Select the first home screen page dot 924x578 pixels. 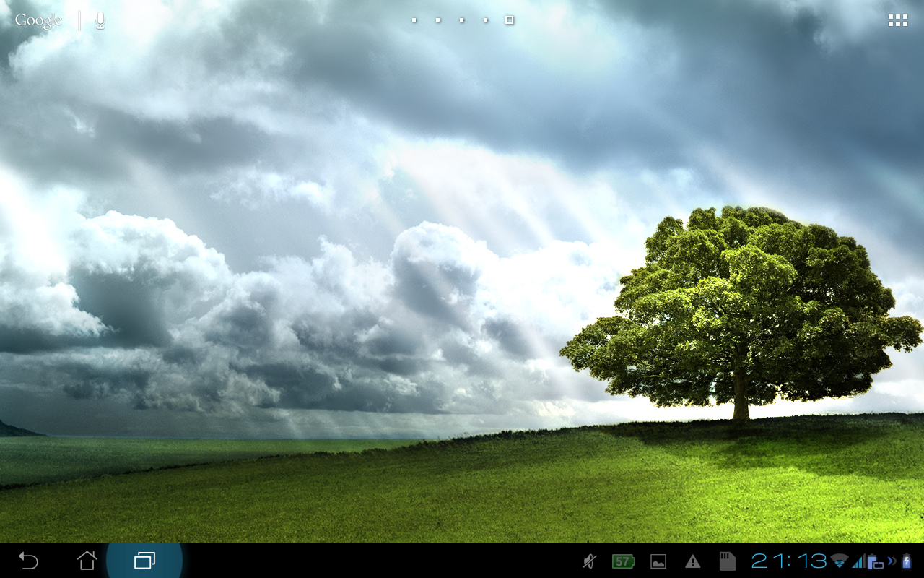(414, 20)
